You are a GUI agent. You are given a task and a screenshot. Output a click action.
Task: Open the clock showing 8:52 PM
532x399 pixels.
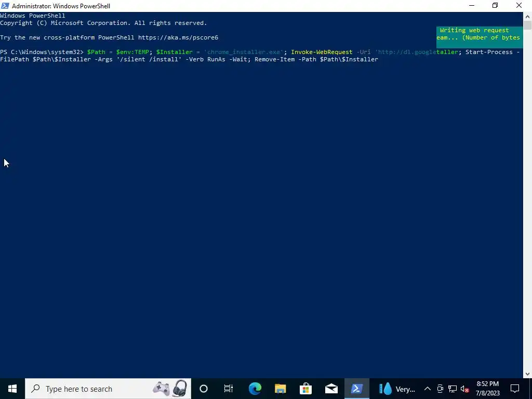487,389
